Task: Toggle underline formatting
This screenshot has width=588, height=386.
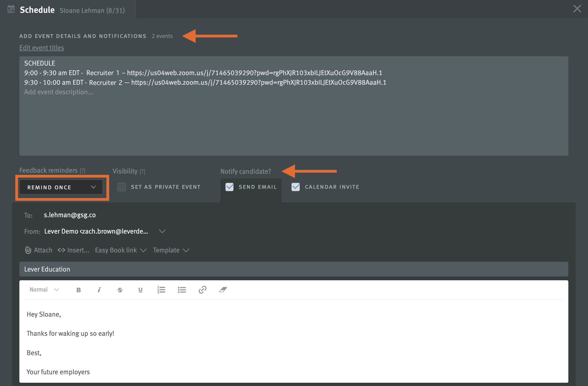Action: (141, 290)
